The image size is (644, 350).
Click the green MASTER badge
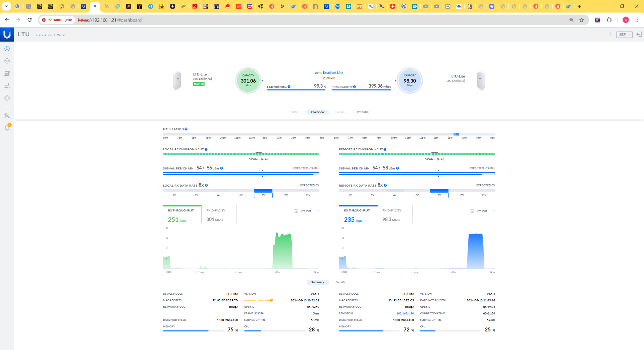[x=199, y=84]
